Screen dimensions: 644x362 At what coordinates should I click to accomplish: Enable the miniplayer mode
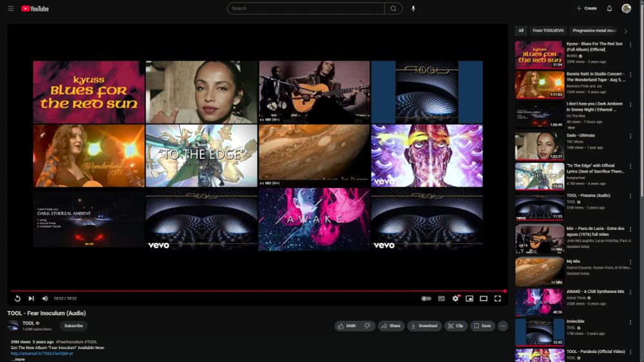[x=469, y=298]
